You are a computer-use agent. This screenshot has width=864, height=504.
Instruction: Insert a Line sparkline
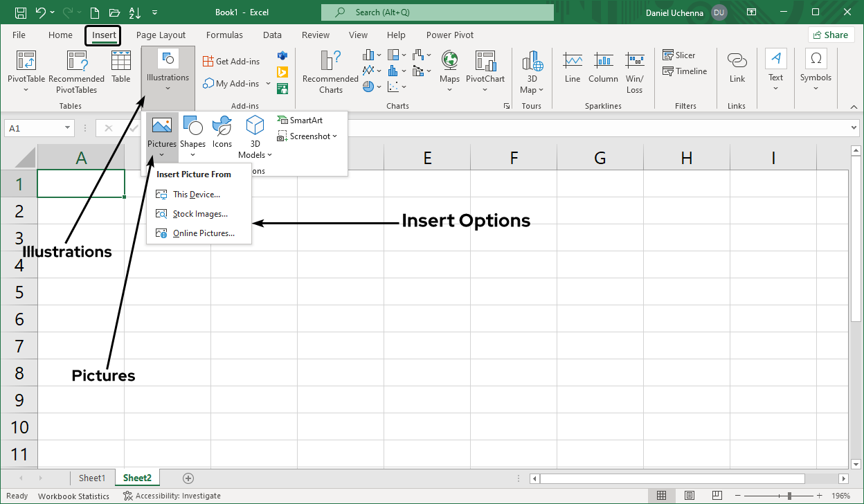[x=573, y=67]
